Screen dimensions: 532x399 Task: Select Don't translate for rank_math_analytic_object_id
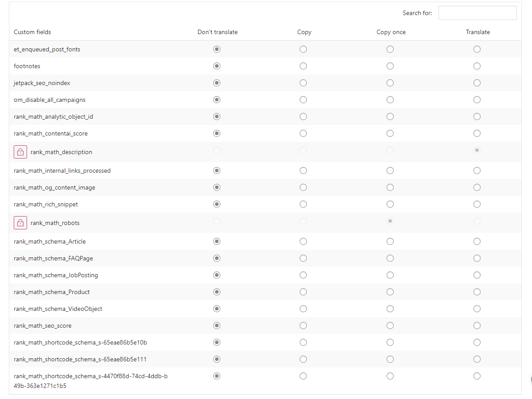pos(217,116)
